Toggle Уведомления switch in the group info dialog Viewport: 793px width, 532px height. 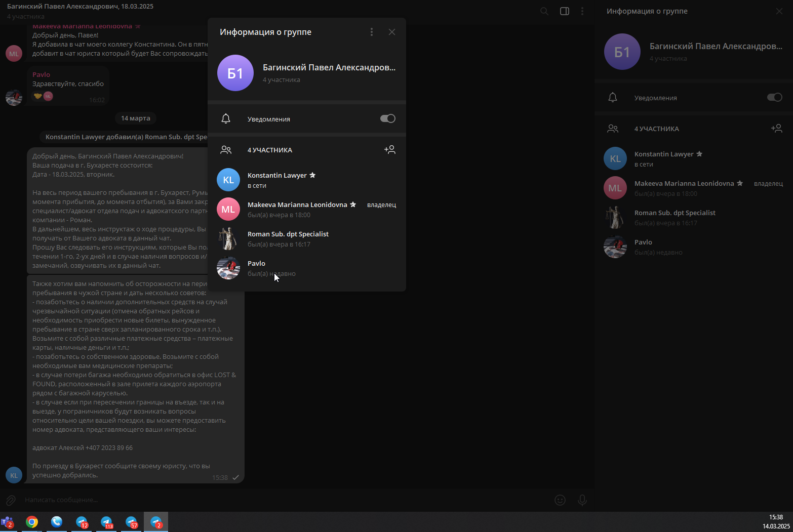coord(387,118)
